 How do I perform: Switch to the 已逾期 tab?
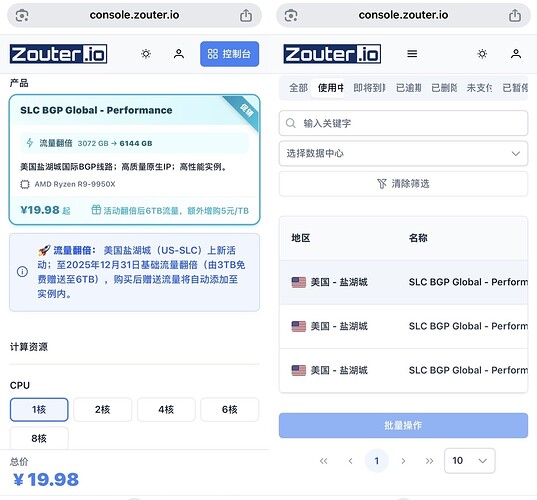[x=409, y=88]
